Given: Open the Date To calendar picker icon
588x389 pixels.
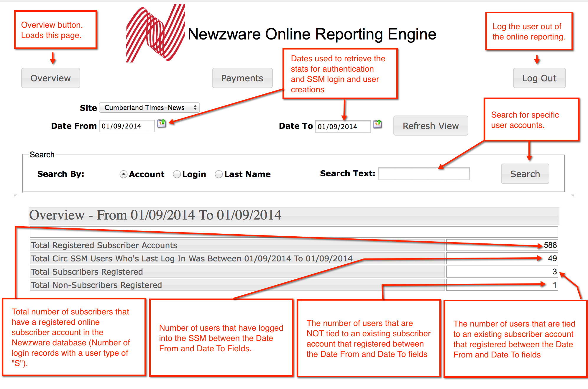Looking at the screenshot, I should point(377,124).
